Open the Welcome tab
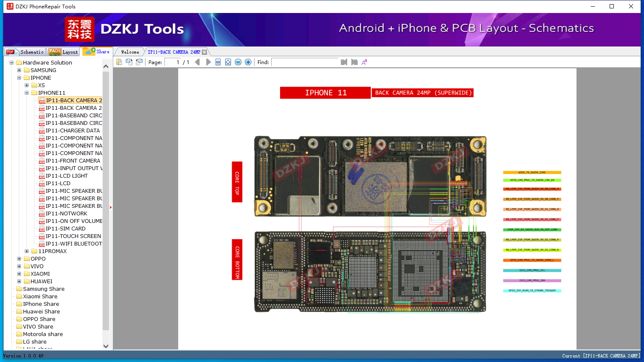644x362 pixels. click(130, 52)
